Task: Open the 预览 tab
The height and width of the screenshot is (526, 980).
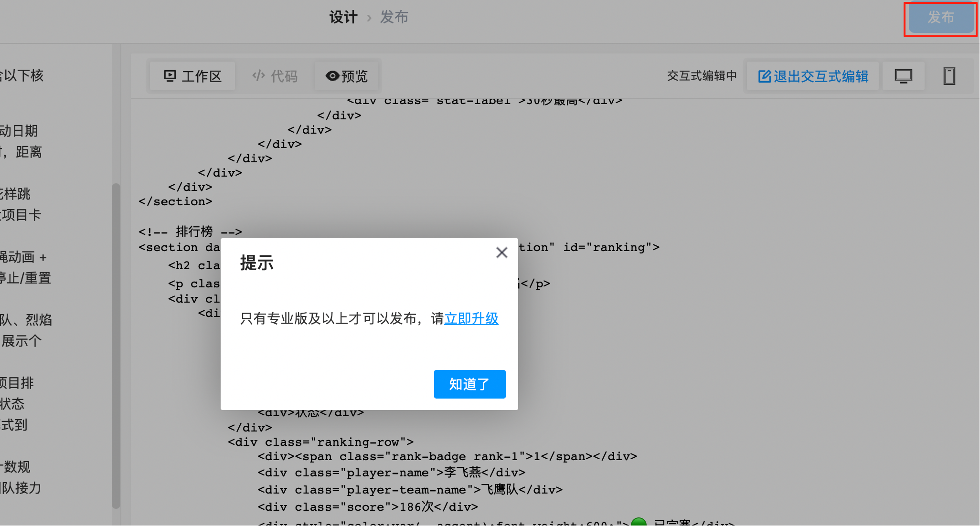Action: click(347, 75)
